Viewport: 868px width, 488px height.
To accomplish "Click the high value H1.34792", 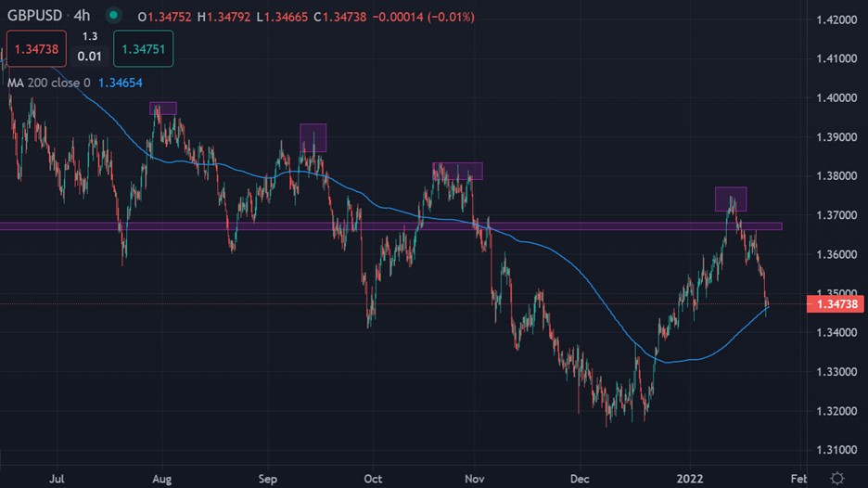I will click(x=224, y=18).
